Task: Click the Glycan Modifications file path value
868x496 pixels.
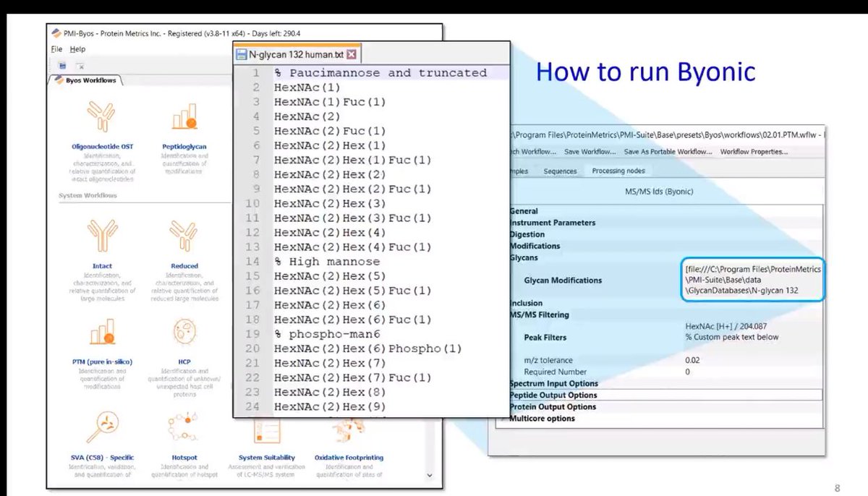Action: click(752, 279)
